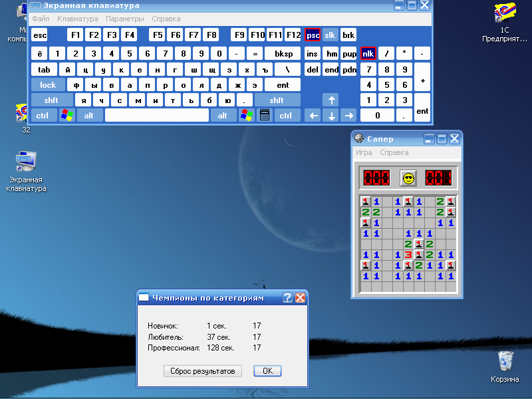The width and height of the screenshot is (532, 399).
Task: Click the end key
Action: (331, 70)
